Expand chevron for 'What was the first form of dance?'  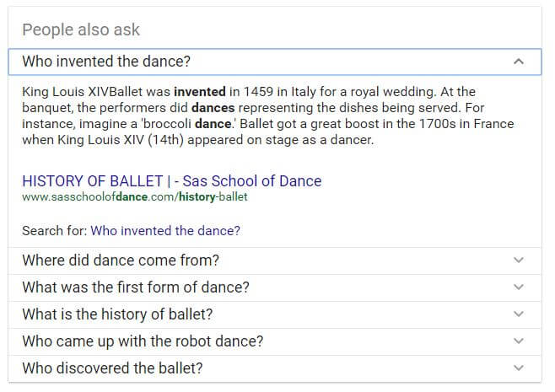pyautogui.click(x=519, y=287)
